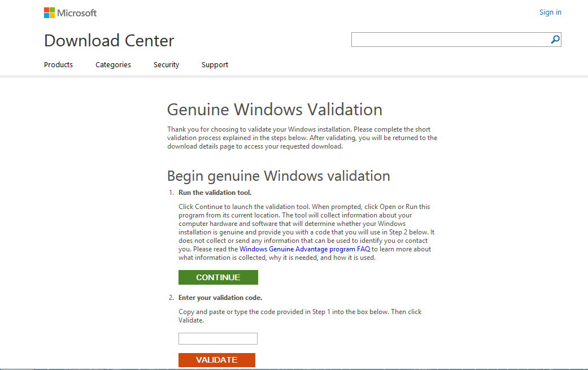The image size is (588, 370).
Task: Click the Microsoft logo
Action: (70, 13)
